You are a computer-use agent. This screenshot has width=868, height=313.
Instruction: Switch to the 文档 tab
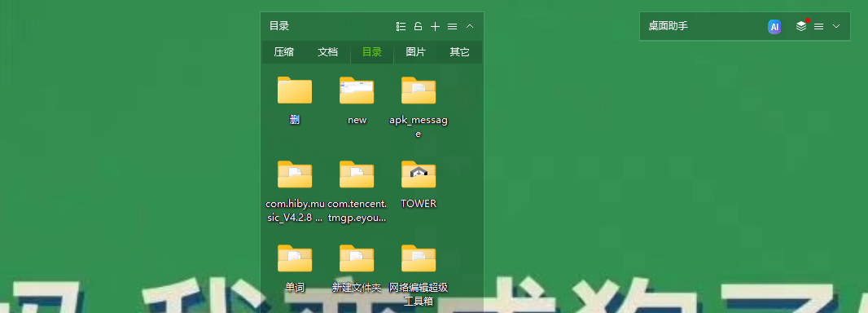[327, 52]
